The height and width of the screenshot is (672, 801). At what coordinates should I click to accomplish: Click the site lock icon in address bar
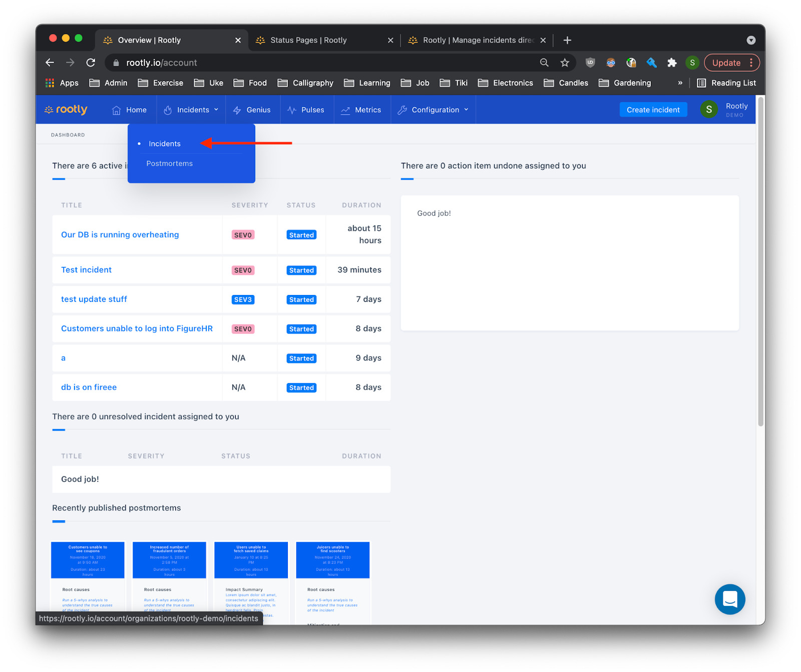(x=116, y=63)
